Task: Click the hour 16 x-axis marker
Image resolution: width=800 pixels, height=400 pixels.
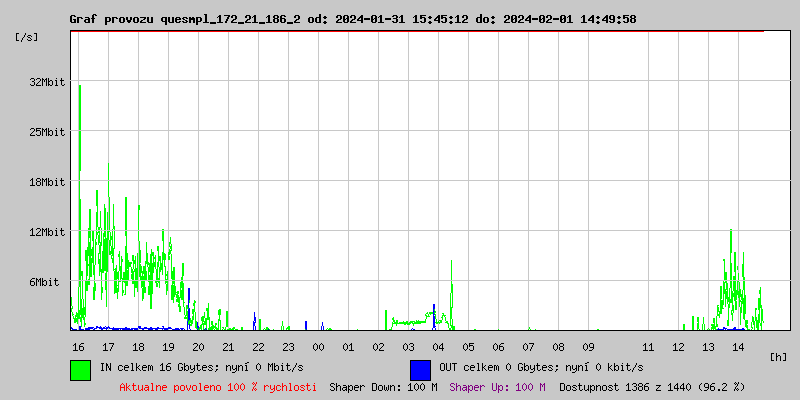Action: pyautogui.click(x=78, y=346)
